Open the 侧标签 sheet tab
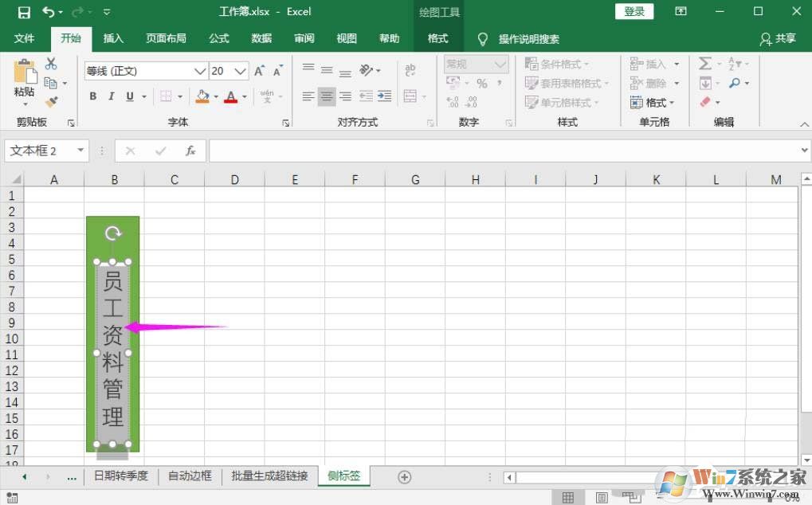Image resolution: width=812 pixels, height=505 pixels. [x=343, y=476]
